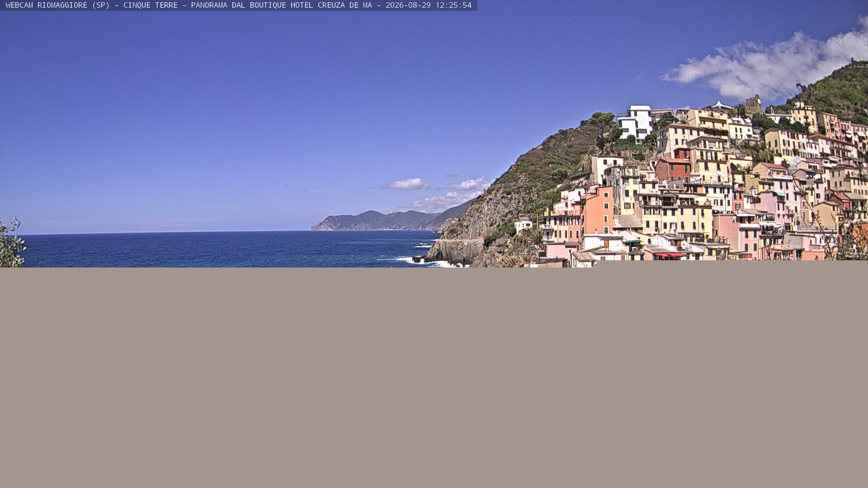
Task: Click the 2026-08-29 12:25:54 timestamp
Action: (428, 5)
